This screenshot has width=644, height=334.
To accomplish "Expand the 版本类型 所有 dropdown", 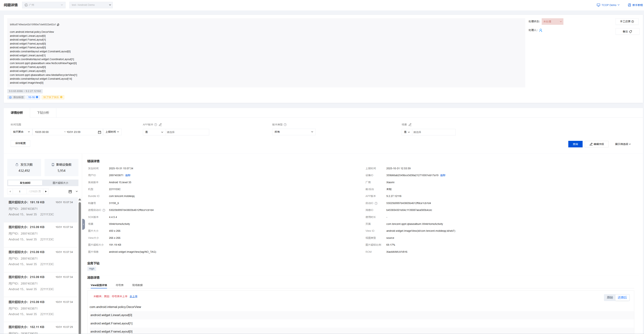I will click(x=294, y=132).
